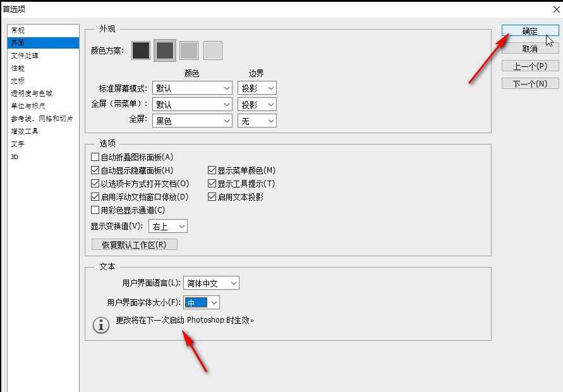This screenshot has width=563, height=392.
Task: Open the 用户界面字体大小 dropdown
Action: click(202, 302)
